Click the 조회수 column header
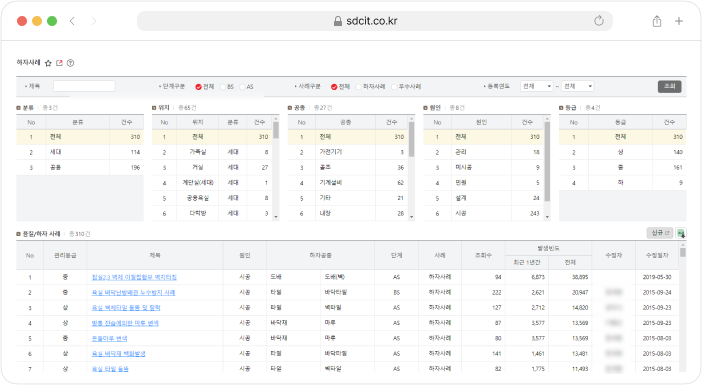Screen dimensions: 702x385 [484, 255]
